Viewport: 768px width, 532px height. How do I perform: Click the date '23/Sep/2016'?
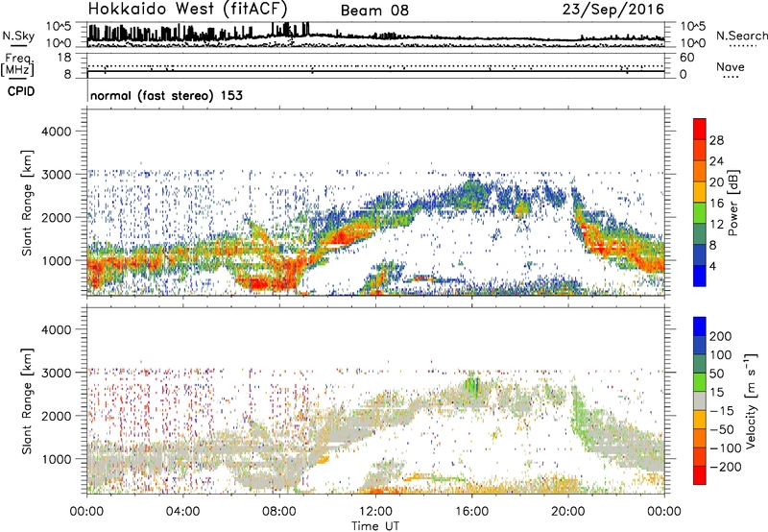613,9
